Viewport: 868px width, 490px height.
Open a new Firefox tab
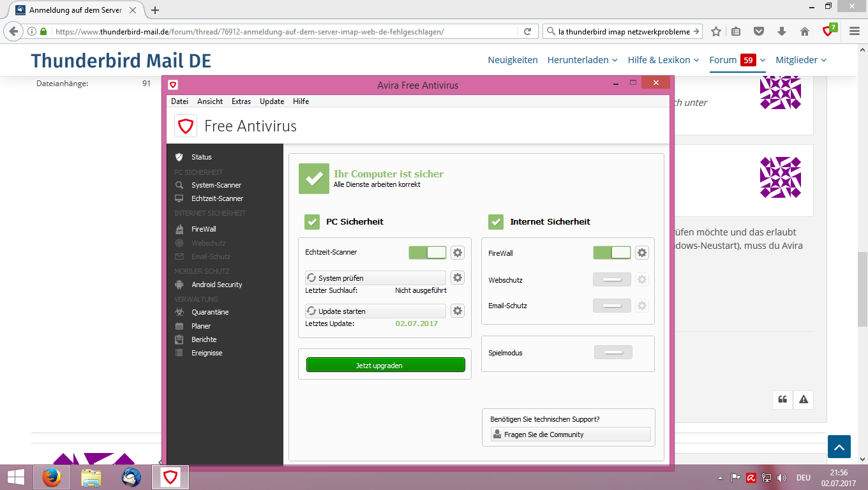coord(155,10)
